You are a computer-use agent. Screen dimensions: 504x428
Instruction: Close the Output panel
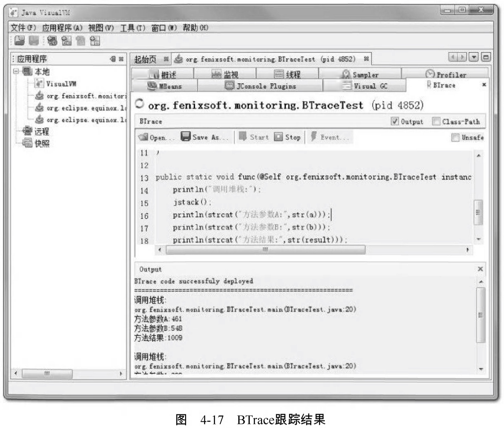point(480,269)
